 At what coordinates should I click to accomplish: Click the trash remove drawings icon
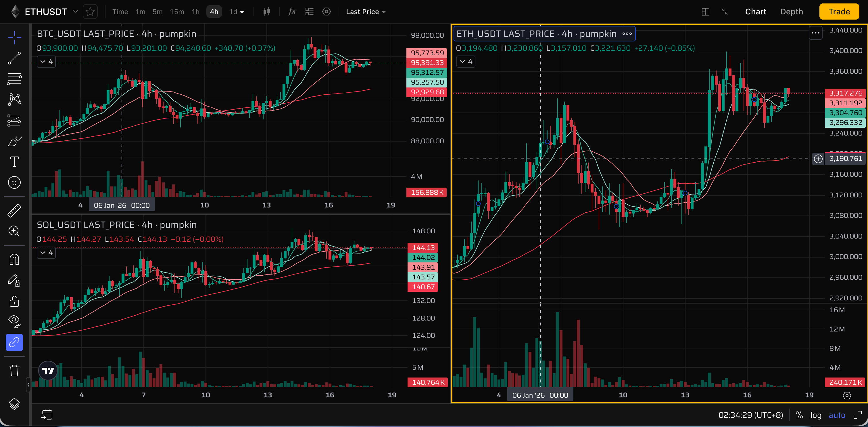pos(14,370)
